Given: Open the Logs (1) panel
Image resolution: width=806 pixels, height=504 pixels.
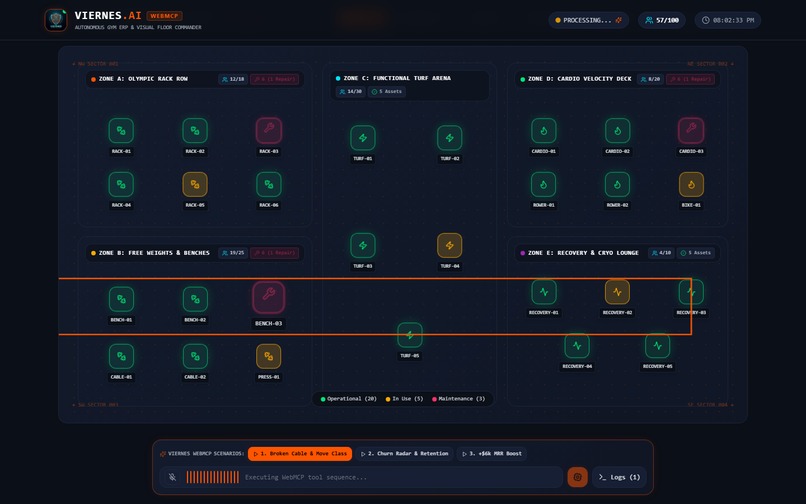Looking at the screenshot, I should click(619, 477).
